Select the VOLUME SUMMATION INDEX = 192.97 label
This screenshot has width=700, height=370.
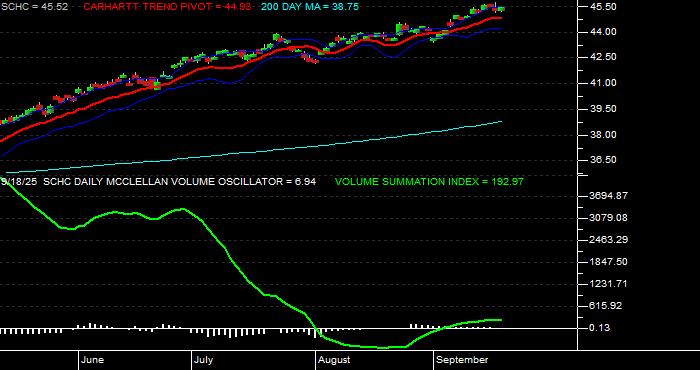point(429,182)
